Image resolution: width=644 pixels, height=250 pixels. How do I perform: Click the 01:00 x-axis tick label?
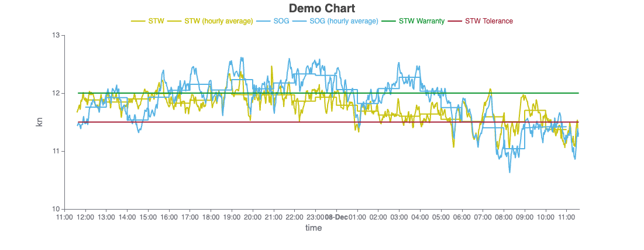click(x=357, y=216)
